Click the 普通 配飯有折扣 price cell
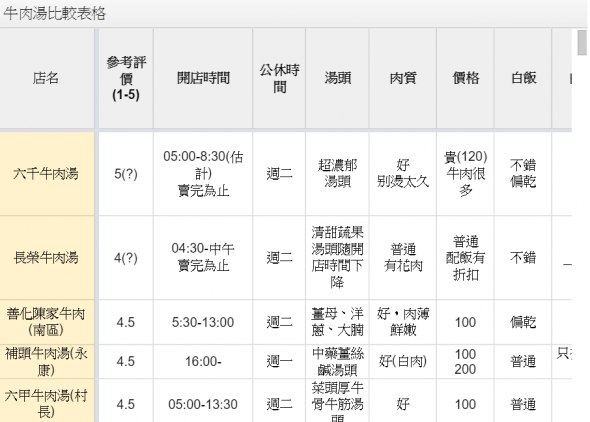The height and width of the screenshot is (422, 590). [x=465, y=258]
